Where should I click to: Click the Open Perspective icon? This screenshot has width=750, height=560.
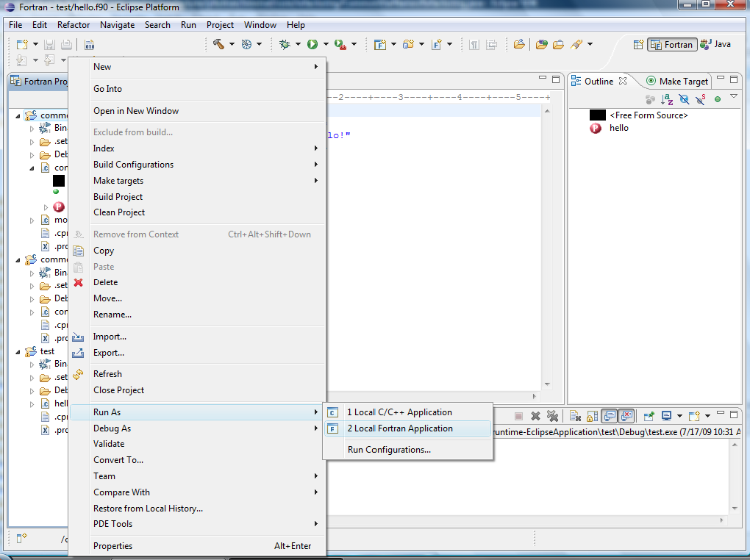(x=638, y=45)
